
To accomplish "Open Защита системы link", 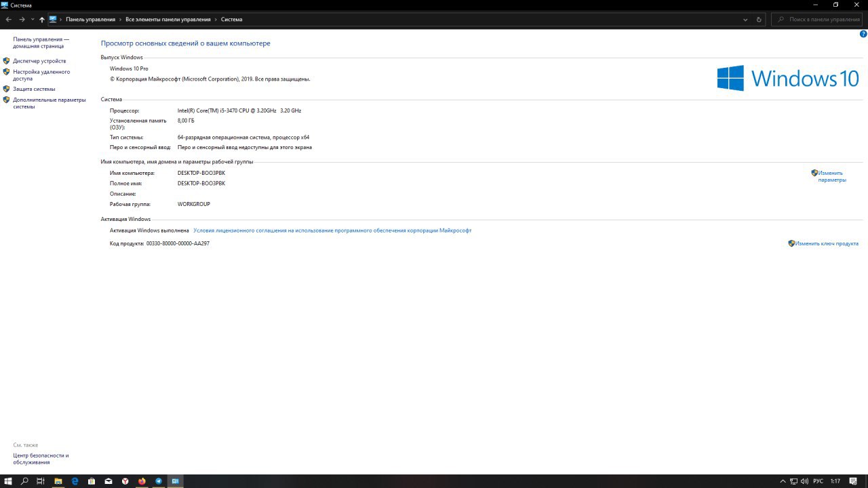I will (x=34, y=89).
